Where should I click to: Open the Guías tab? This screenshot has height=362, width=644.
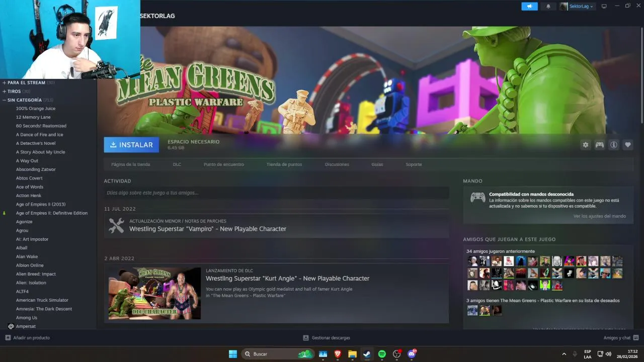tap(377, 164)
